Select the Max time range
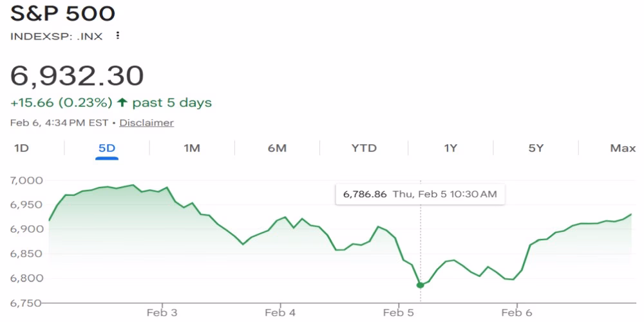 click(x=622, y=148)
